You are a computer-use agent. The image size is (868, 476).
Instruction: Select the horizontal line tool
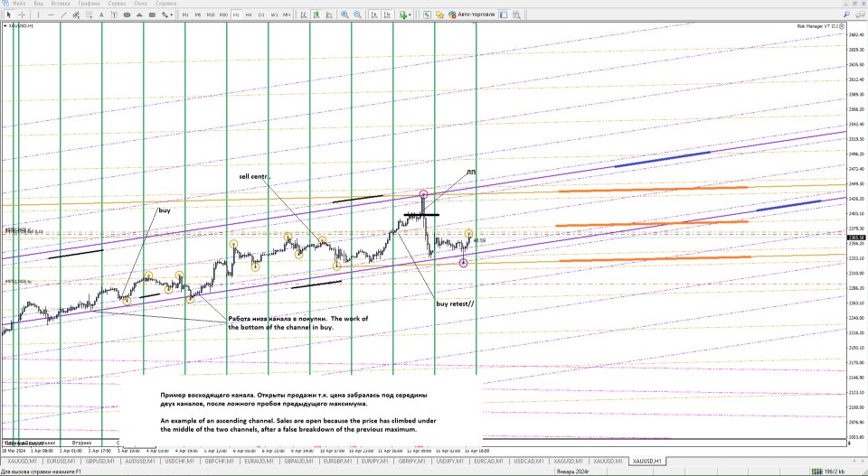[52, 15]
